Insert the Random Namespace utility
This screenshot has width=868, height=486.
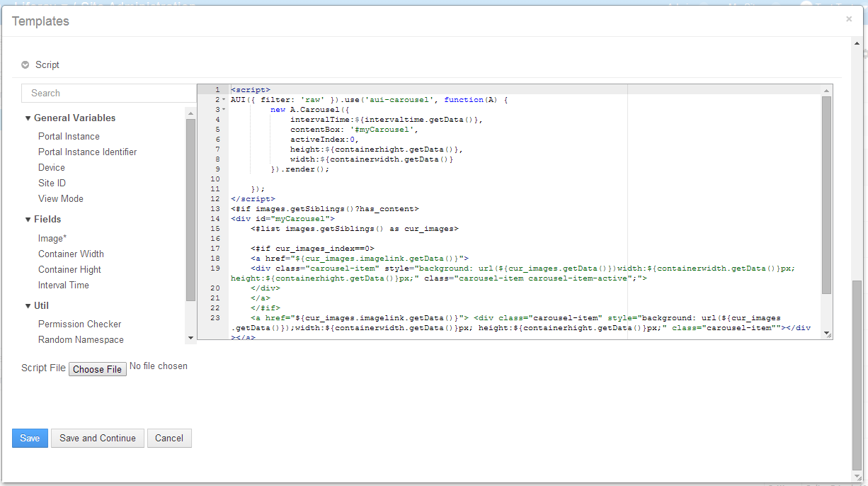tap(81, 339)
